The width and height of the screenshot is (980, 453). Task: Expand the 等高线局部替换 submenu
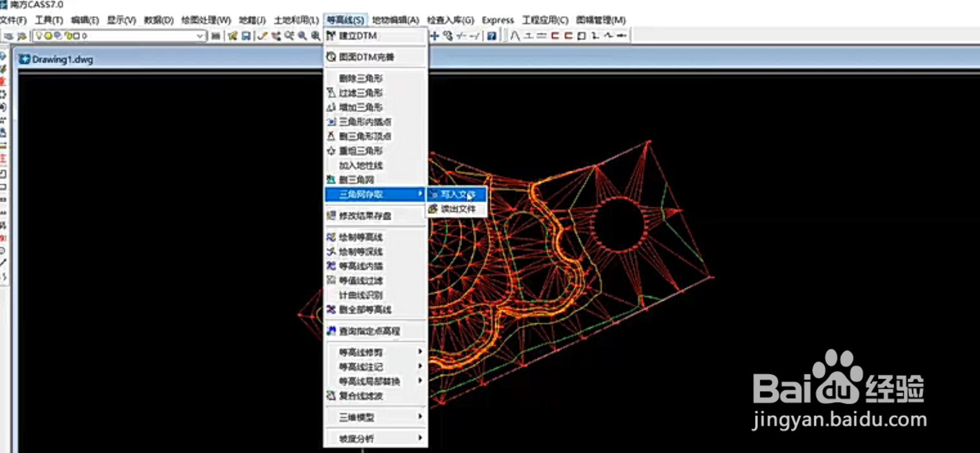coord(375,381)
